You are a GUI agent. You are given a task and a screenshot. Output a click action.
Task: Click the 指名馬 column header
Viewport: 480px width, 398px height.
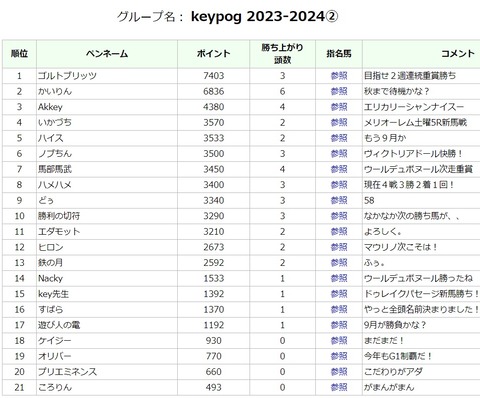339,54
